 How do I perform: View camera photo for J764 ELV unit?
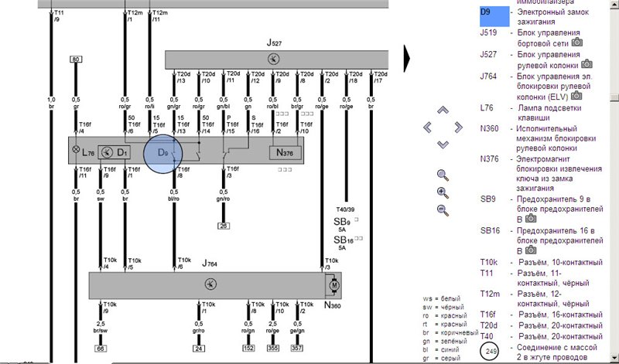tap(576, 97)
